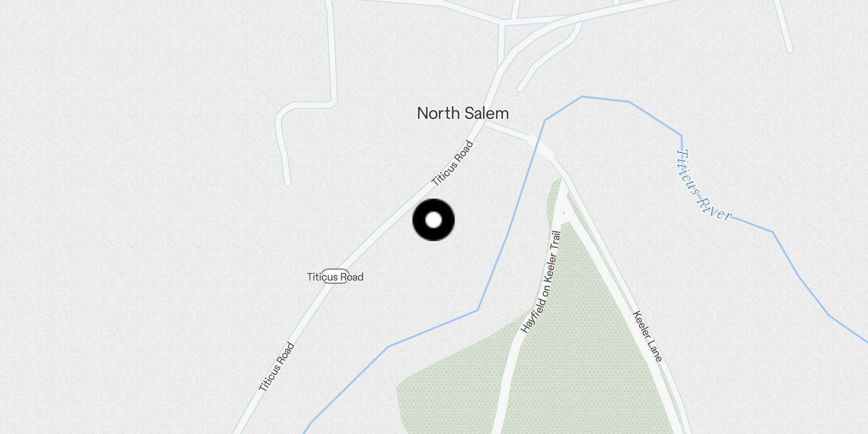The image size is (868, 434).
Task: Click the black circular location marker
Action: click(x=433, y=220)
